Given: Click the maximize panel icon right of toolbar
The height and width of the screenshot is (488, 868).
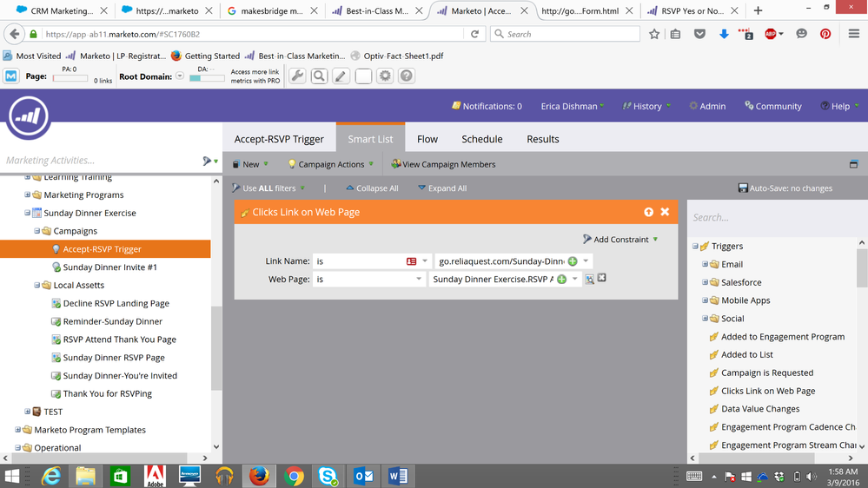Looking at the screenshot, I should pyautogui.click(x=853, y=164).
